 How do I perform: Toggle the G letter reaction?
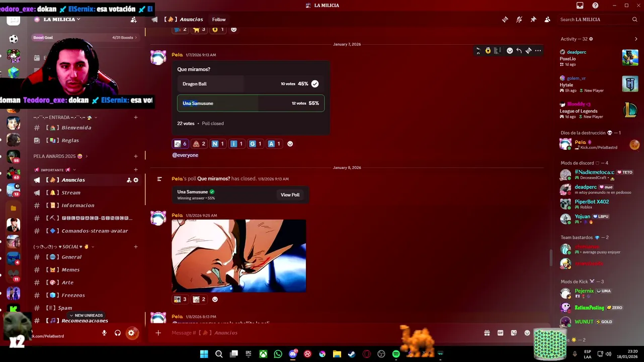(x=256, y=144)
